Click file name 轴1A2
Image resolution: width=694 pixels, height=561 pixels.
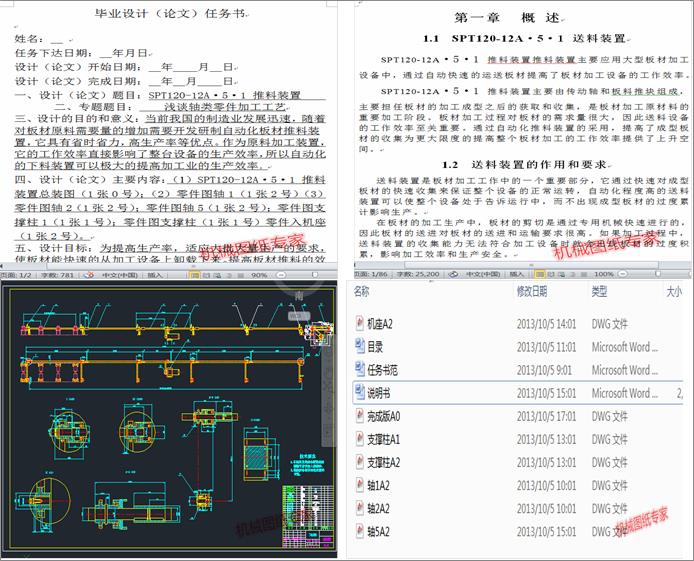(378, 485)
